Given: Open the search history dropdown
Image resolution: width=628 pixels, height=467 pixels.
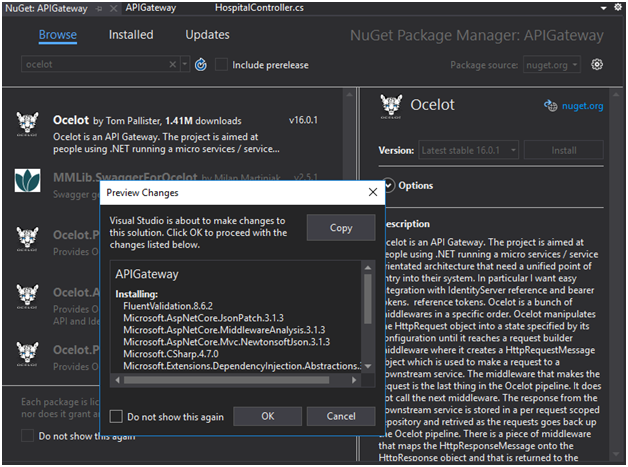Looking at the screenshot, I should 185,64.
